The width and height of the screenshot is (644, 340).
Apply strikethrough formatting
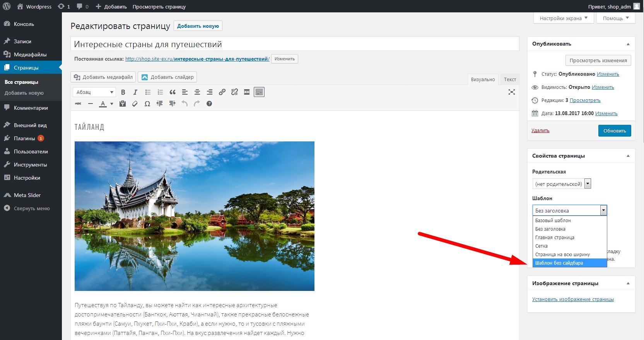[78, 104]
